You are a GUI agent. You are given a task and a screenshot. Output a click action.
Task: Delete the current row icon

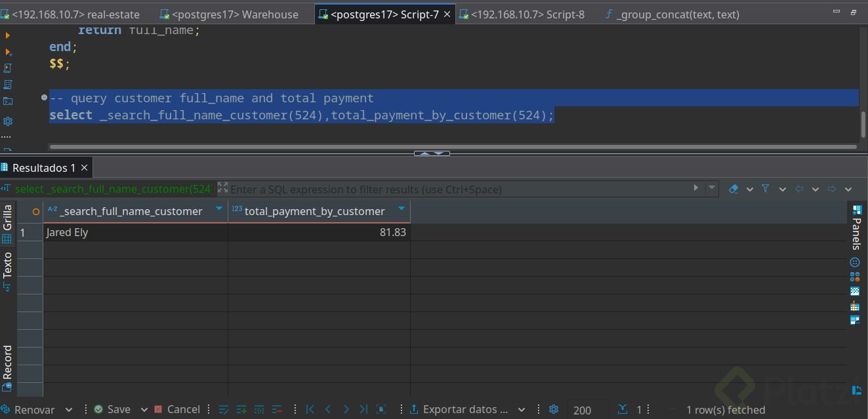click(x=276, y=409)
